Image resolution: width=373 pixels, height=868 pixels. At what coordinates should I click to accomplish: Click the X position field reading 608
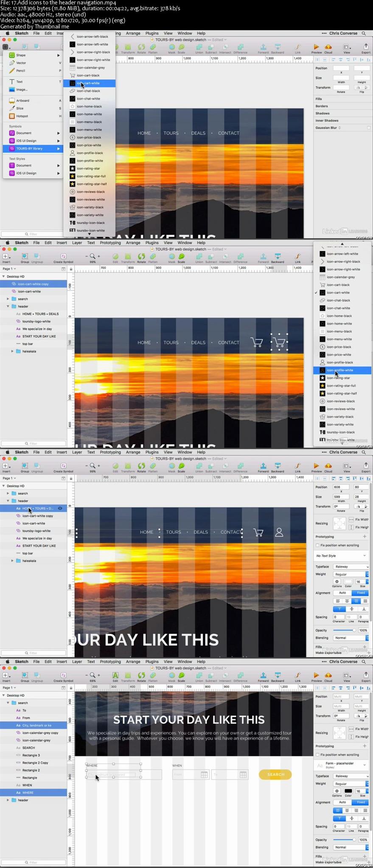(x=341, y=487)
